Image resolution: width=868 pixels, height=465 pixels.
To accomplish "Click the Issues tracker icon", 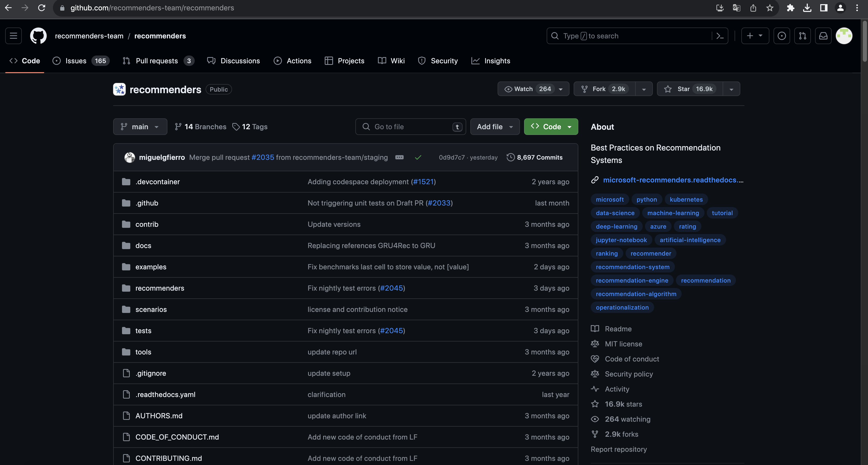I will tap(56, 60).
